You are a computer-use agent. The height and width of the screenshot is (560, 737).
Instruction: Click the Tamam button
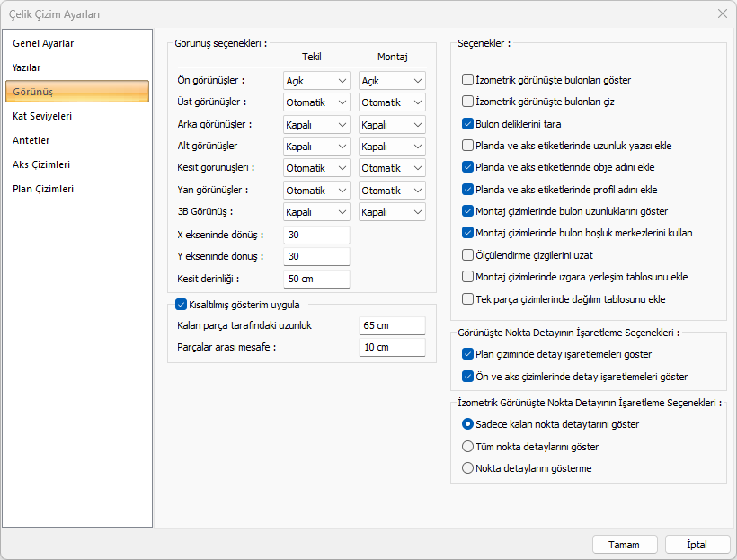tap(624, 545)
